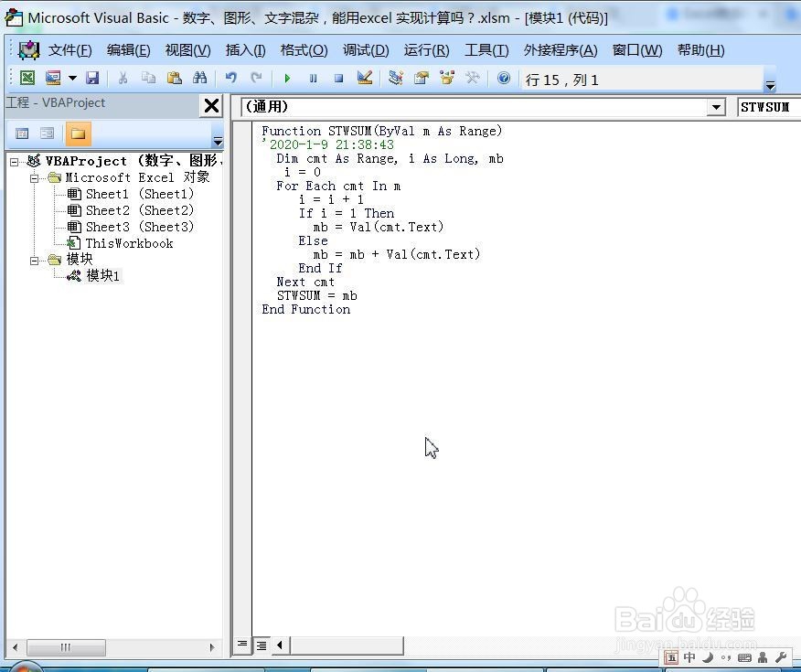
Task: Click the IME wrench settings icon
Action: tap(781, 657)
